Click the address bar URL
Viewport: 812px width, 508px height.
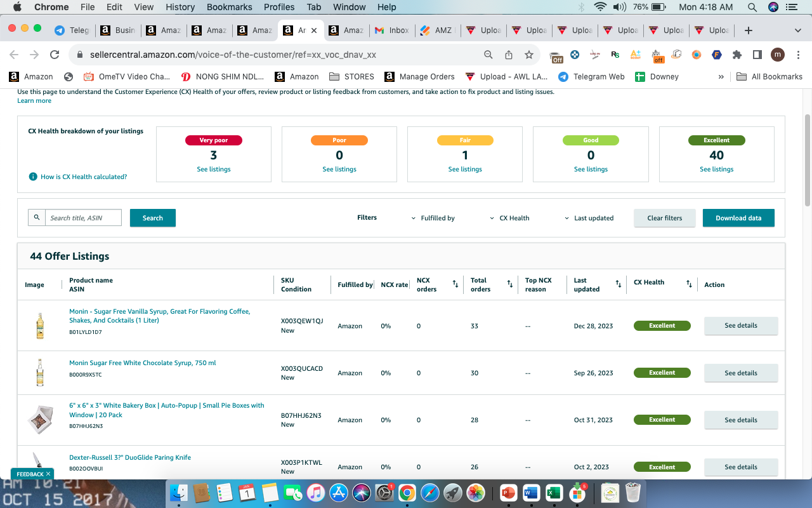click(233, 55)
